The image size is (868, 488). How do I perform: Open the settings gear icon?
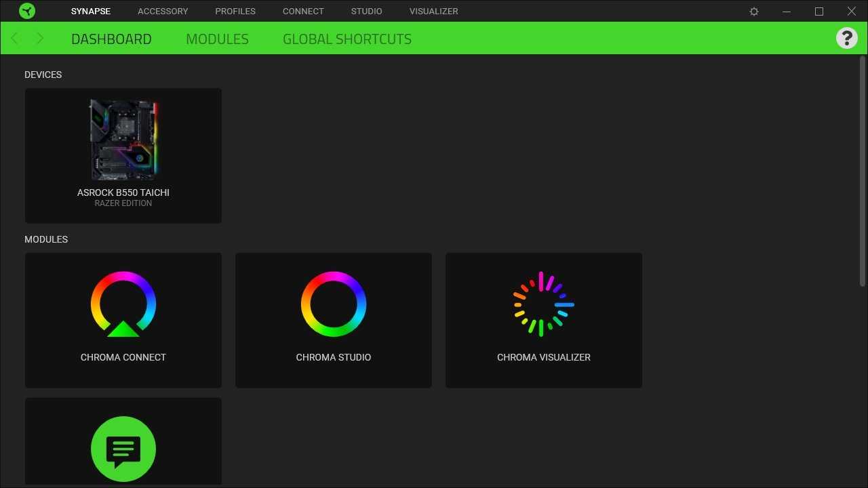pos(754,12)
